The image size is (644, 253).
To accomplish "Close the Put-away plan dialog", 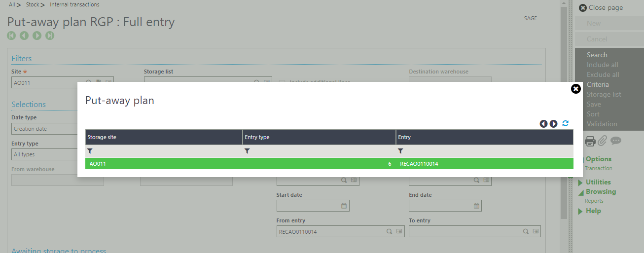I will point(575,89).
